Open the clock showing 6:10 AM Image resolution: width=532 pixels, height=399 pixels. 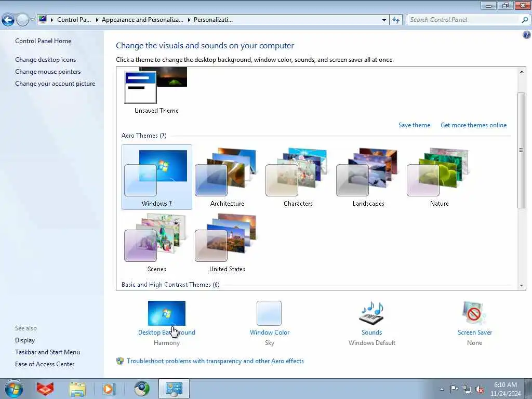(x=505, y=389)
